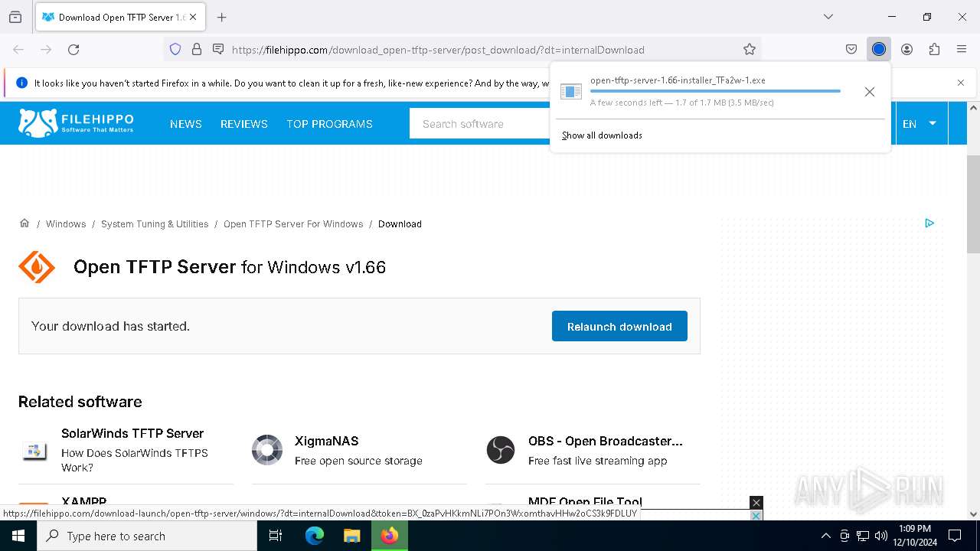The height and width of the screenshot is (551, 980).
Task: Open the Windows breadcrumb link
Action: pyautogui.click(x=66, y=224)
